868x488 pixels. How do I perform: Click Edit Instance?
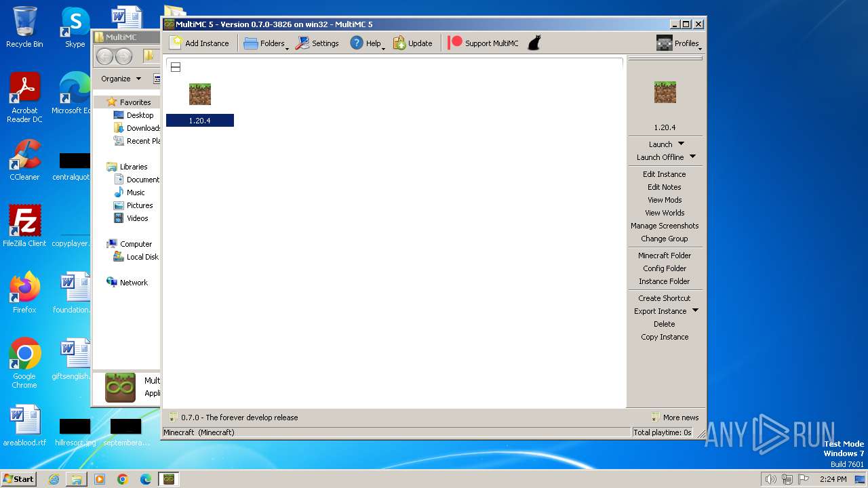665,174
